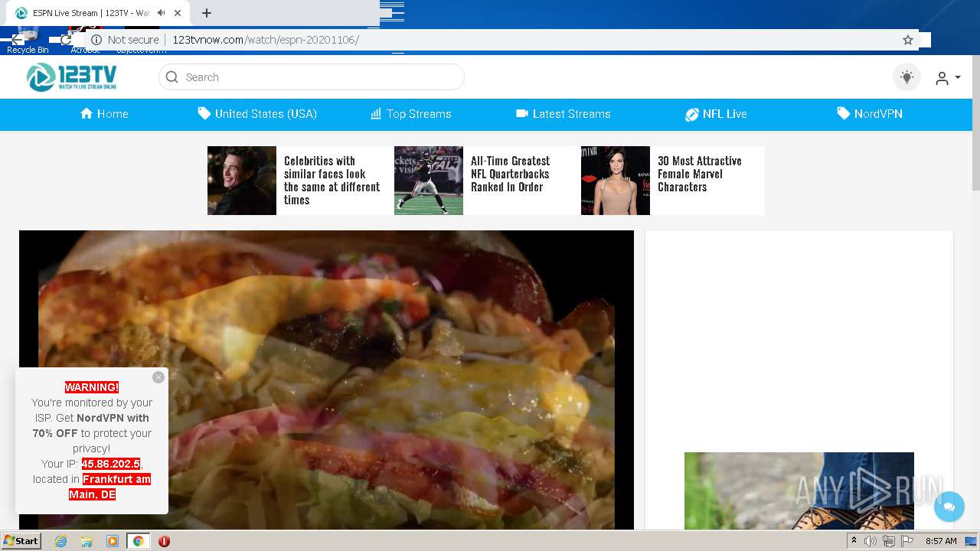Click the ESPN video player
This screenshot has width=980, height=551.
[x=326, y=380]
